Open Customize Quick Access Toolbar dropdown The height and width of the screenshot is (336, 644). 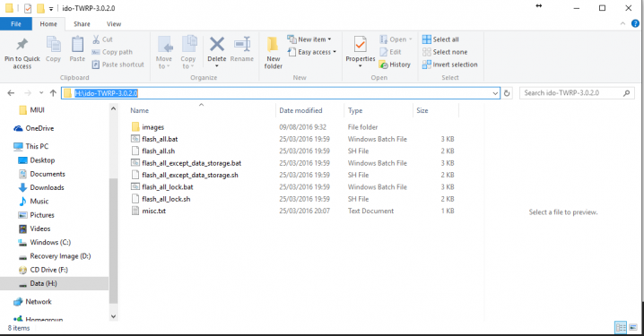point(51,9)
